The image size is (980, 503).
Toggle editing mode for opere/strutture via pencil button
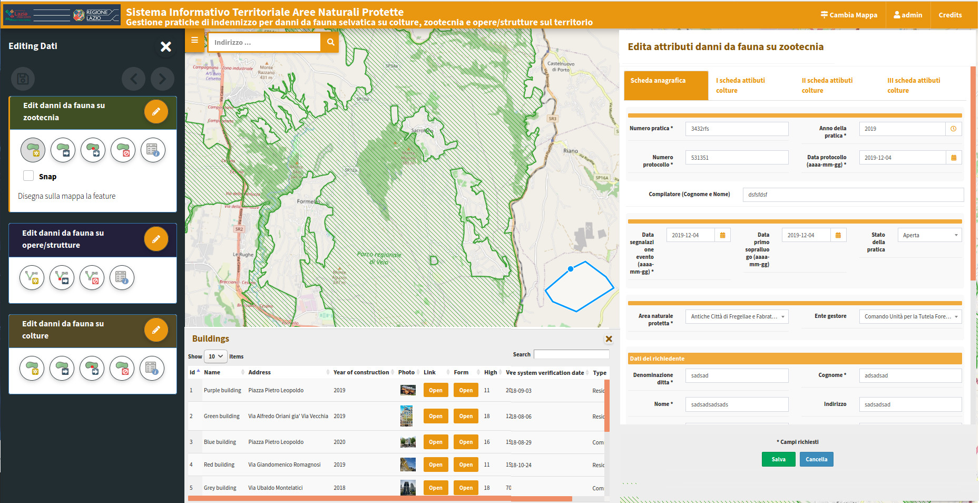(x=156, y=239)
